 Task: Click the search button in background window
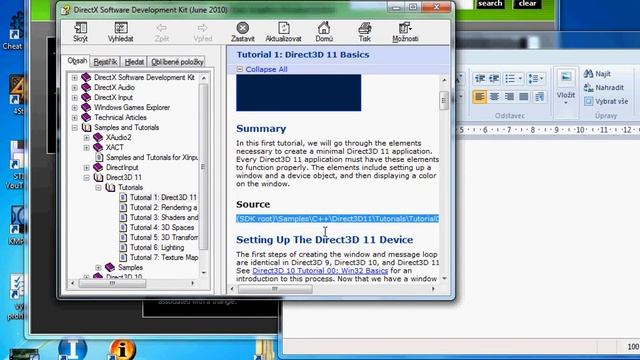[490, 4]
